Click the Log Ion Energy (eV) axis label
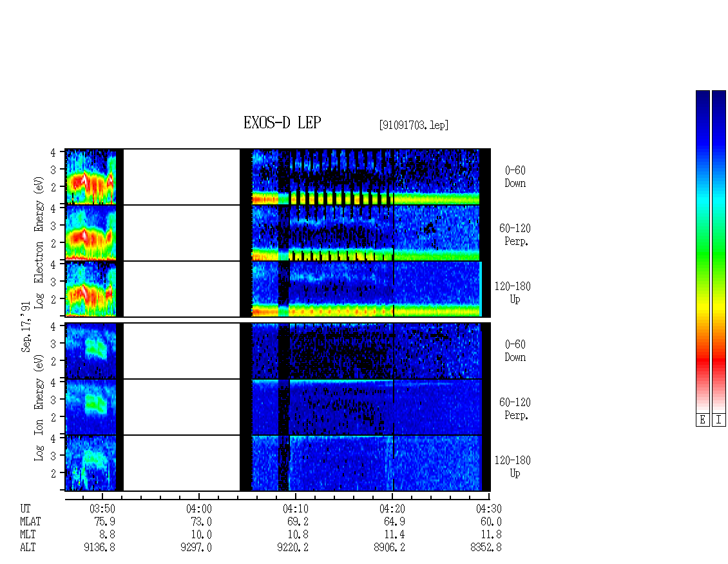Viewport: 728px width, 564px height. pos(39,408)
